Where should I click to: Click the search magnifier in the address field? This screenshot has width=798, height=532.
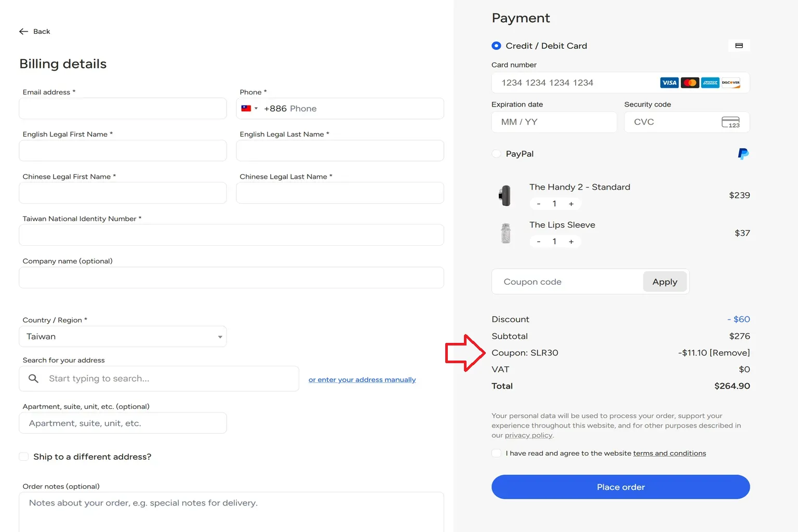coord(33,379)
